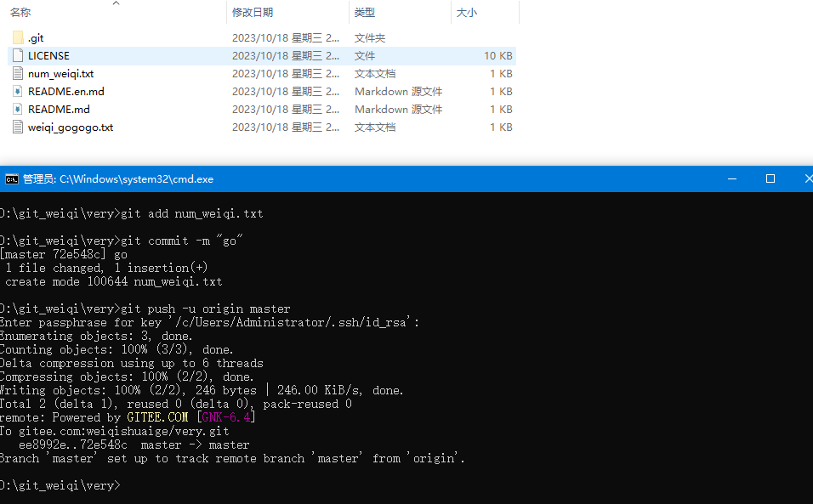Minimize the cmd.exe window
Screen dimensions: 813x504
(732, 179)
